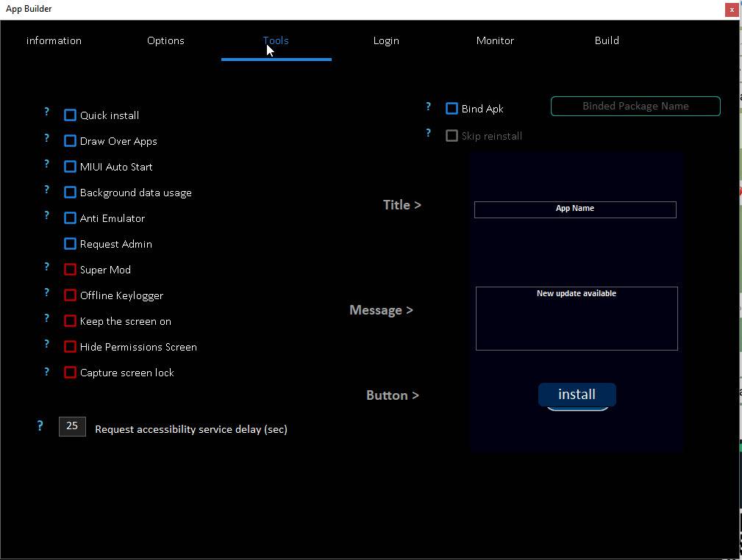Toggle the Super Mod checkbox
Screen dimensions: 742x560
[70, 269]
